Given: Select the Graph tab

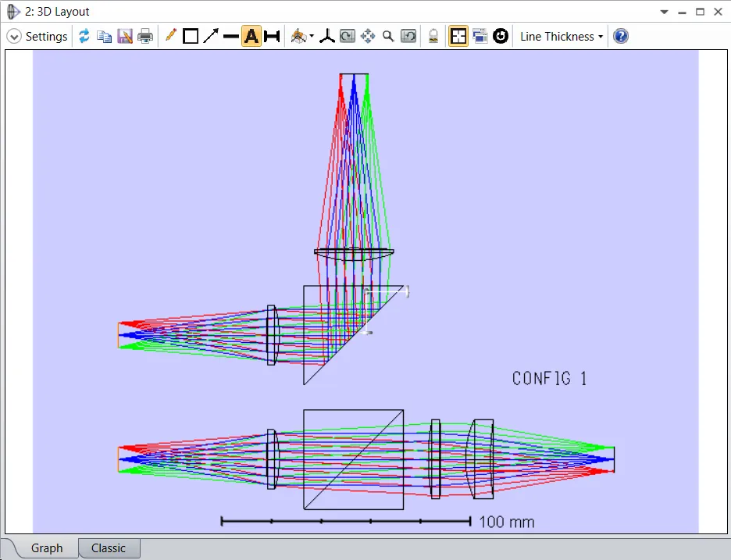Looking at the screenshot, I should 47,548.
